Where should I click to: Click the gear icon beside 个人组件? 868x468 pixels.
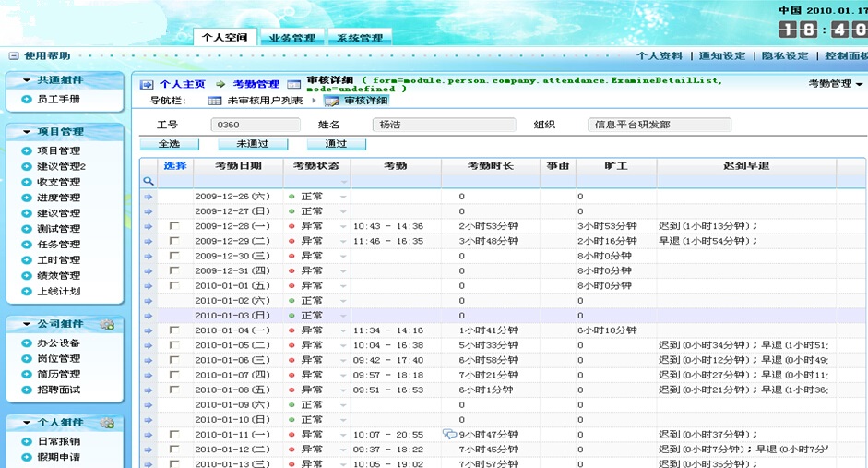pyautogui.click(x=107, y=423)
